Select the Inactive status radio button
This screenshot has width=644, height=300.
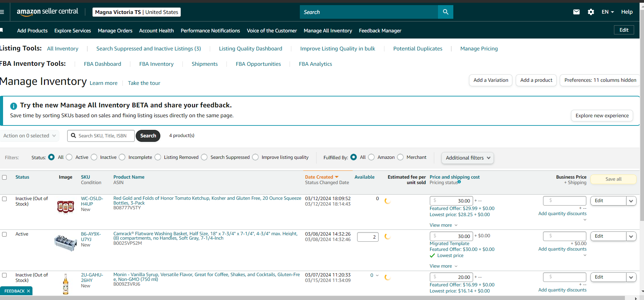(x=94, y=157)
